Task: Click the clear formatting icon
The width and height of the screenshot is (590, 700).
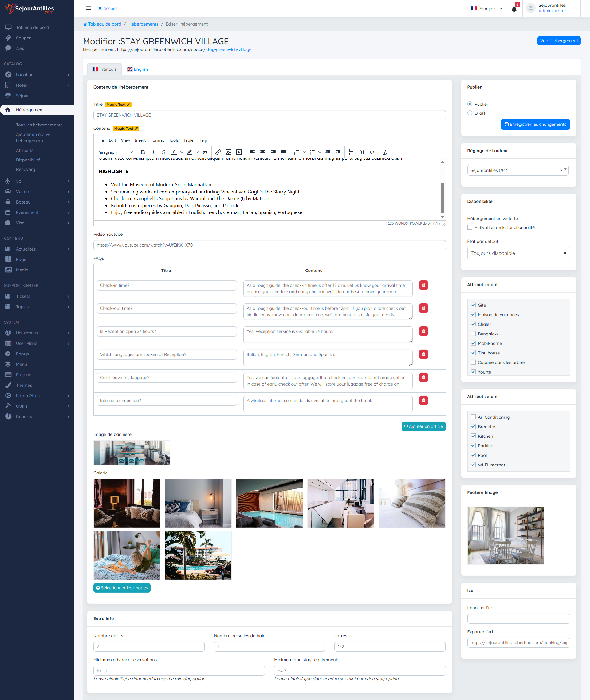Action: pyautogui.click(x=385, y=152)
